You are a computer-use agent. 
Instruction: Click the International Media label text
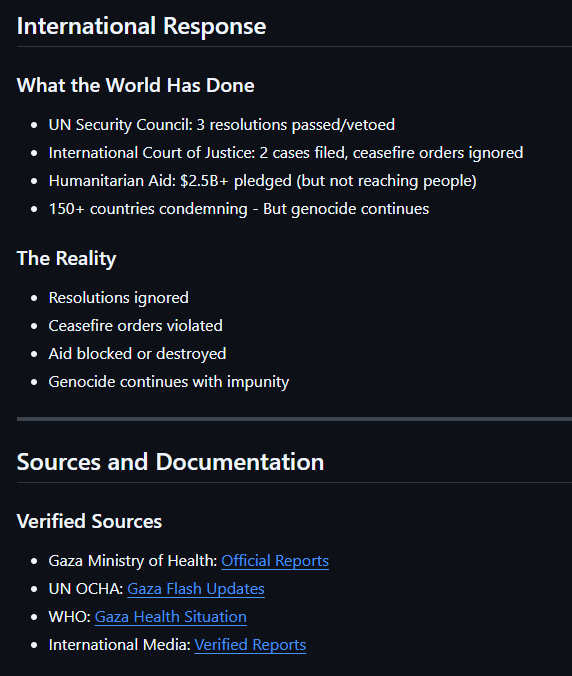click(x=119, y=645)
